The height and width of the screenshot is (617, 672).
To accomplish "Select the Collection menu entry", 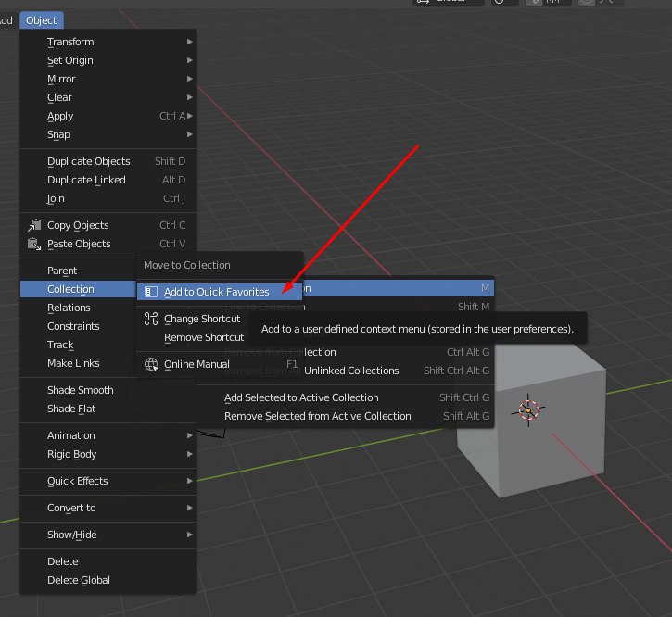I will 78,289.
